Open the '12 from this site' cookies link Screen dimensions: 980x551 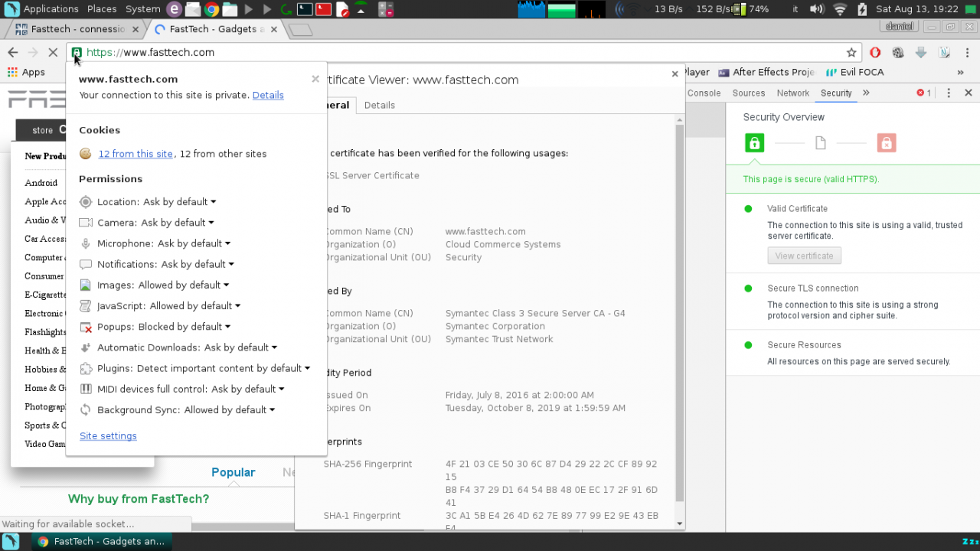[x=136, y=154]
